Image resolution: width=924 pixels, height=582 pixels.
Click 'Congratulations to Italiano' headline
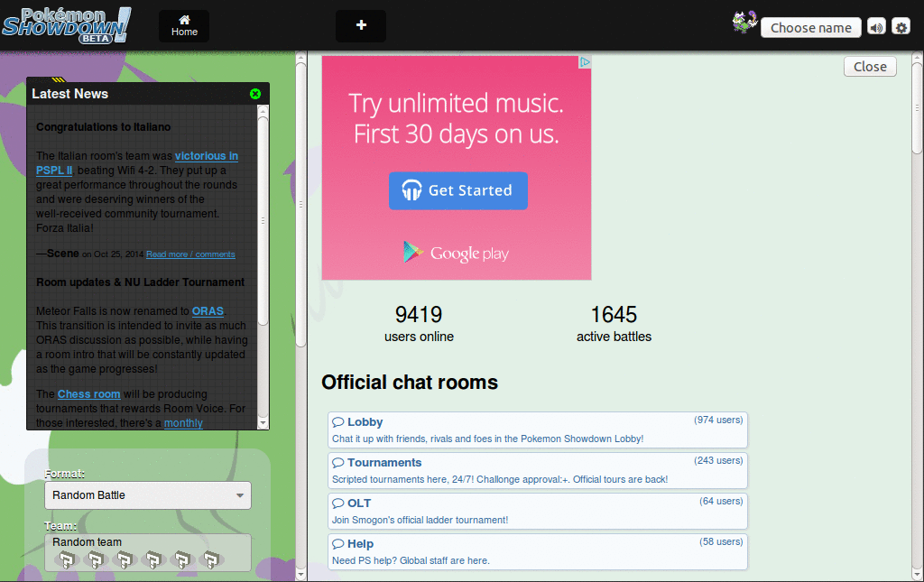103,127
